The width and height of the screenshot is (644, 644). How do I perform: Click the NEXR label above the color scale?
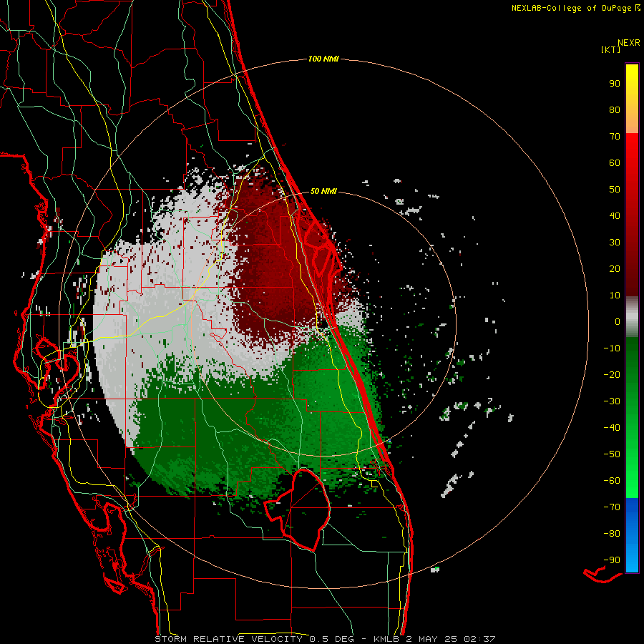(629, 43)
